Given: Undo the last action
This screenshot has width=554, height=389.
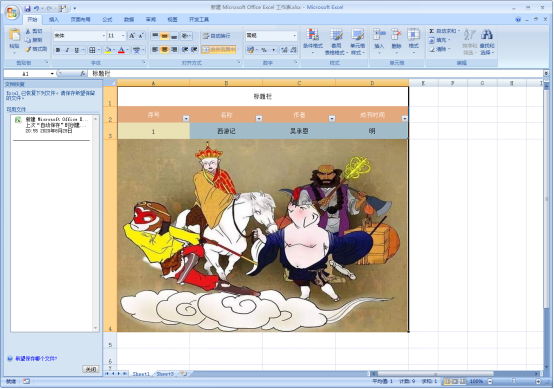Looking at the screenshot, I should point(36,8).
